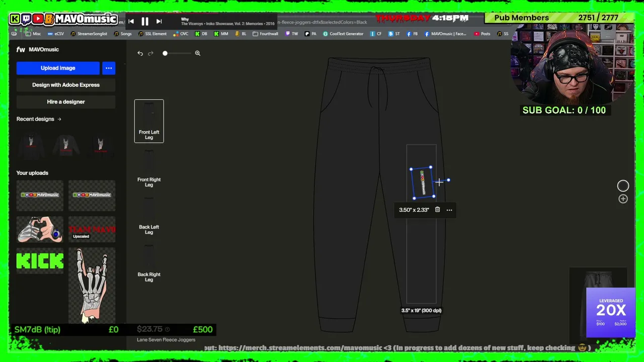Screen dimensions: 644x362
Task: Select the Front Left Leg placement
Action: (149, 121)
